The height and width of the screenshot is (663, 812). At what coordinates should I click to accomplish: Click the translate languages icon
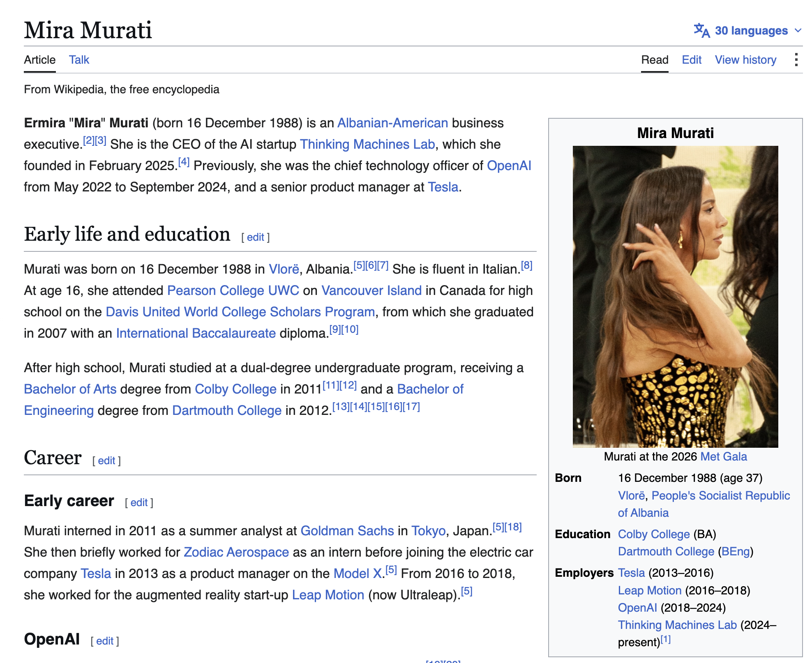pyautogui.click(x=702, y=30)
